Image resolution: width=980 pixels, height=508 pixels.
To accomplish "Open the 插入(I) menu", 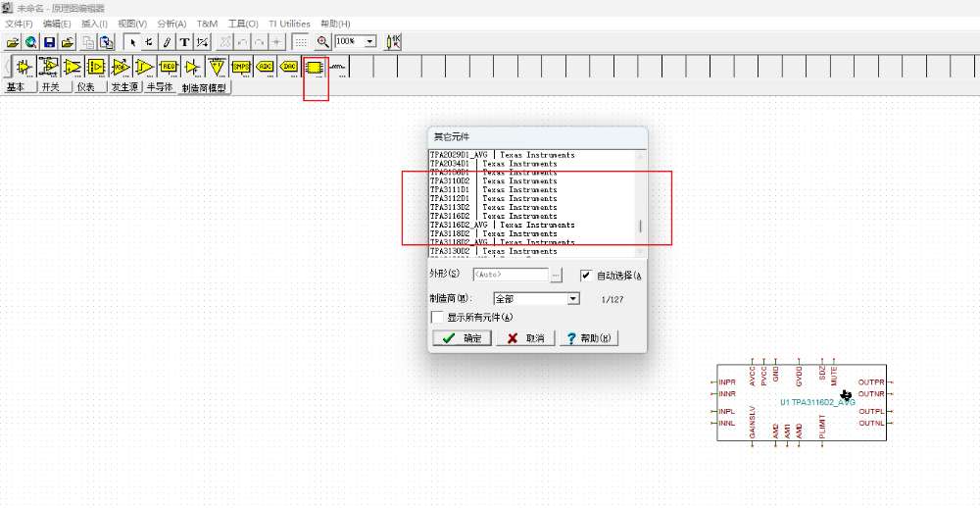I will [94, 24].
